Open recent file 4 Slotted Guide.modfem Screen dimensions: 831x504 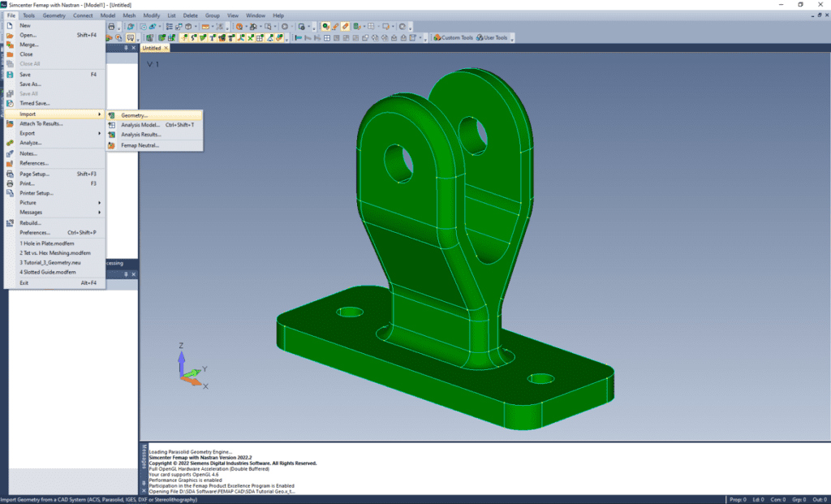55,272
